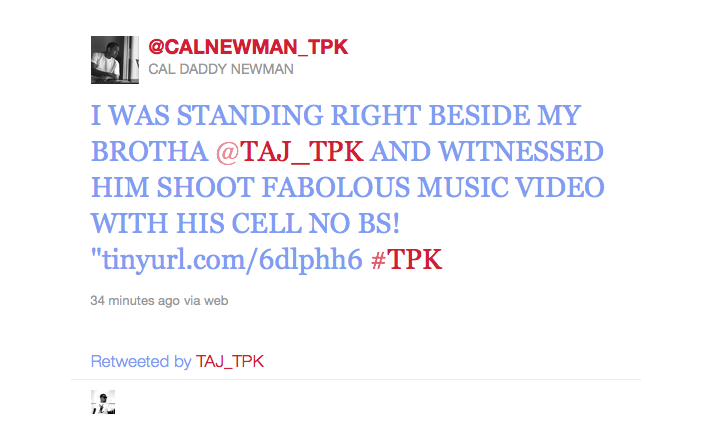This screenshot has width=706, height=448.
Task: Click the NO BS! text
Action: [354, 223]
